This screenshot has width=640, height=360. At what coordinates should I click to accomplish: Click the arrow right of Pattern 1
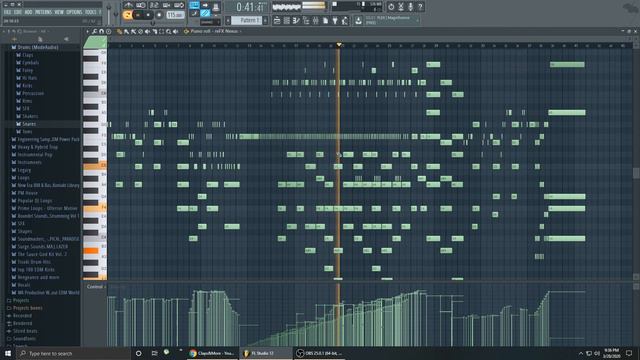[x=265, y=20]
